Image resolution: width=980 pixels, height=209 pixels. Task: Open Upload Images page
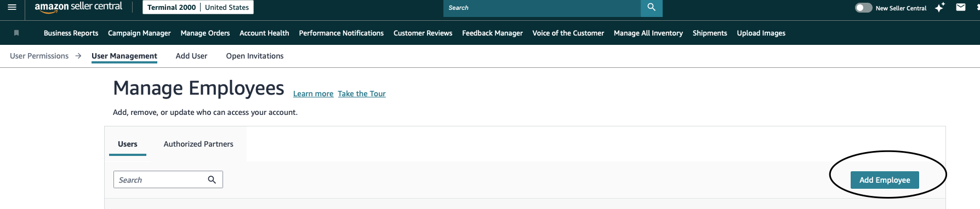tap(761, 33)
